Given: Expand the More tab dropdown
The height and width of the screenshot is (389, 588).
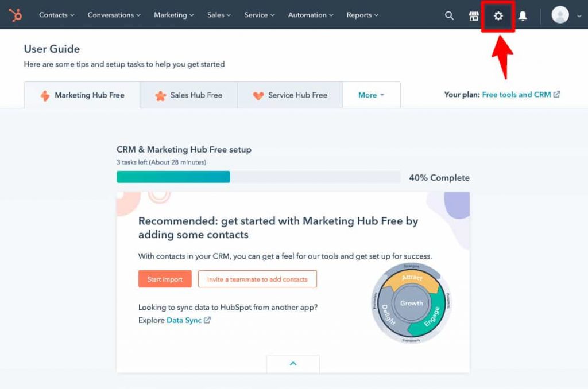Looking at the screenshot, I should coord(372,95).
